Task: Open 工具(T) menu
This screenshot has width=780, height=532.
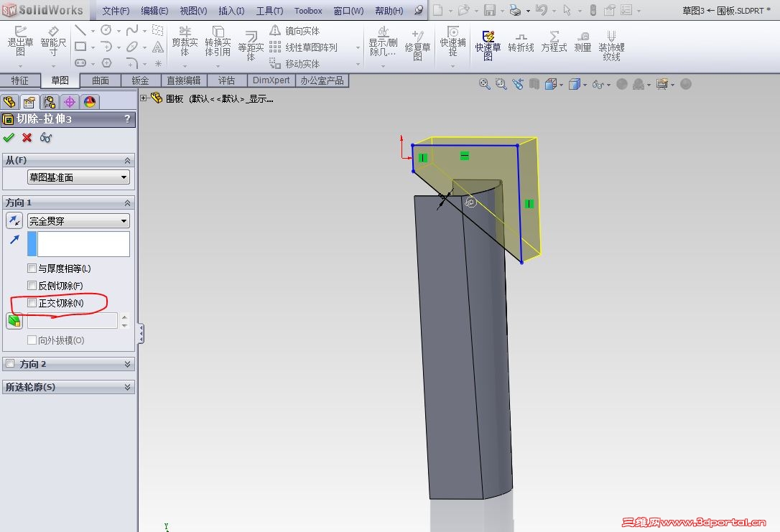Action: click(269, 11)
